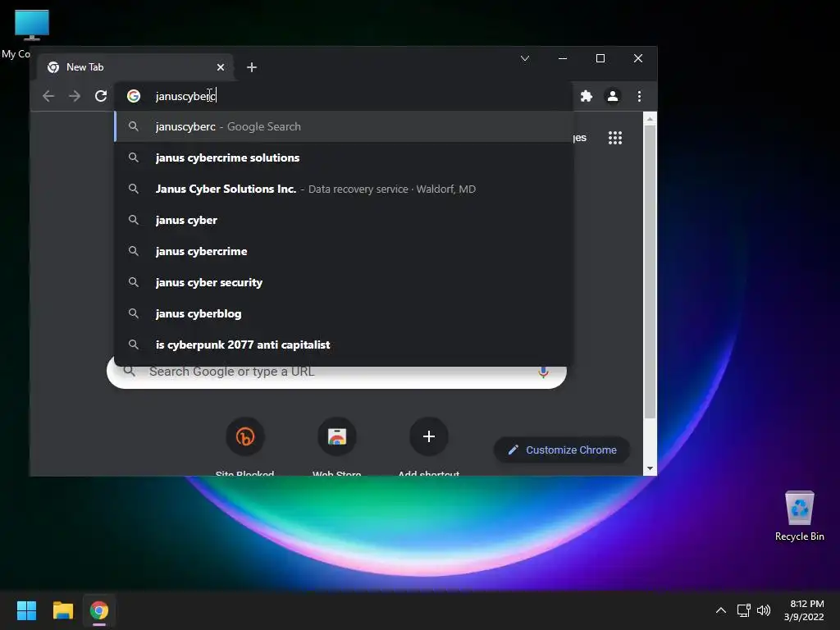Choose is cyberpunk 2077 anti capitalist suggestion
This screenshot has width=840, height=630.
pyautogui.click(x=344, y=344)
